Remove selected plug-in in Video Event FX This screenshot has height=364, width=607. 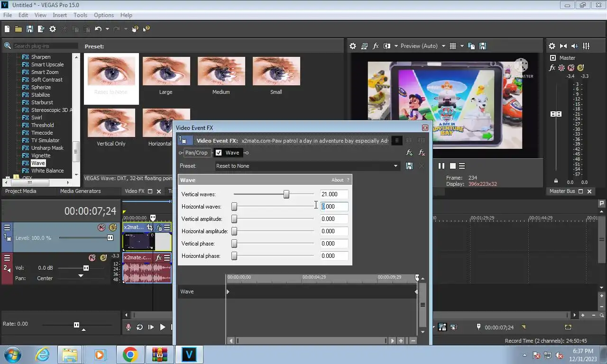(422, 153)
